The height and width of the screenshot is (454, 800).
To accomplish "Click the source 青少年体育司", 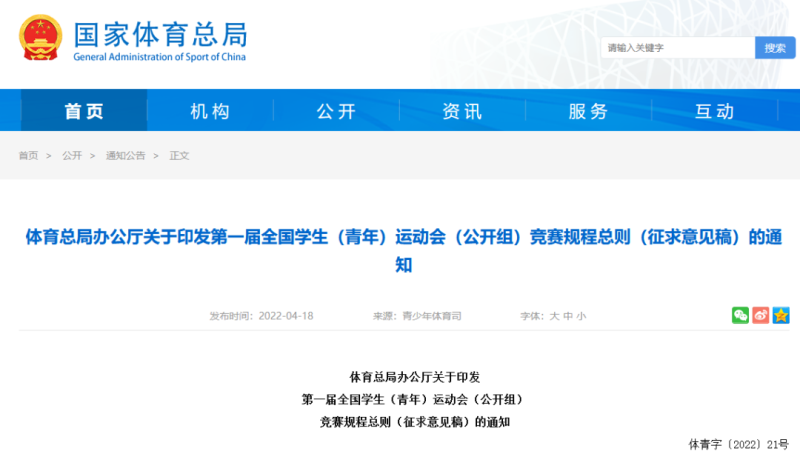I will coord(432,316).
